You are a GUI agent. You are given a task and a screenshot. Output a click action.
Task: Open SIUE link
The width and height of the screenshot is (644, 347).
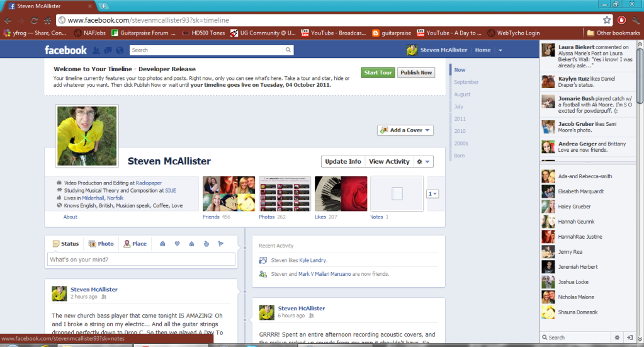[171, 191]
